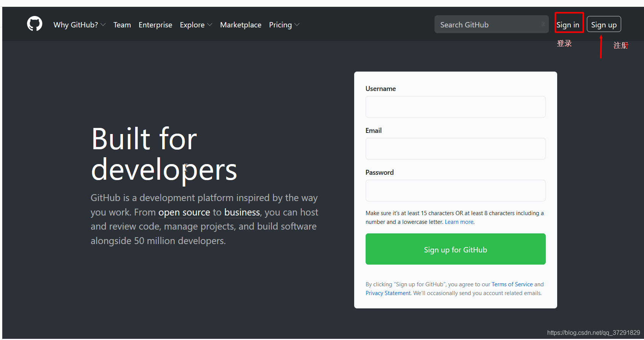Click the Sign in link

click(x=568, y=25)
